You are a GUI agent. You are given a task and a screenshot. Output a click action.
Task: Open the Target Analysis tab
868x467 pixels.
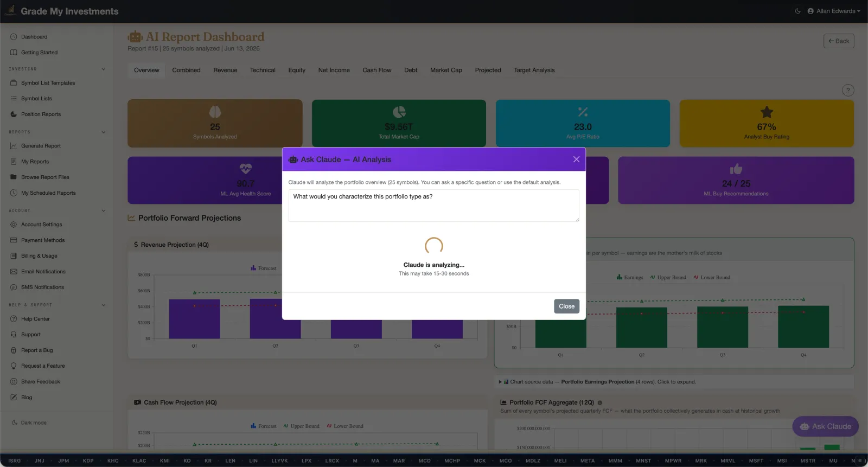pyautogui.click(x=534, y=71)
